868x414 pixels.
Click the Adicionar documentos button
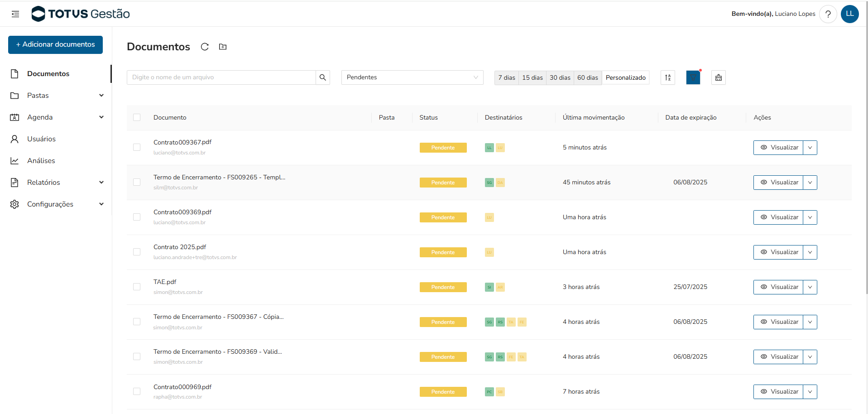(55, 44)
